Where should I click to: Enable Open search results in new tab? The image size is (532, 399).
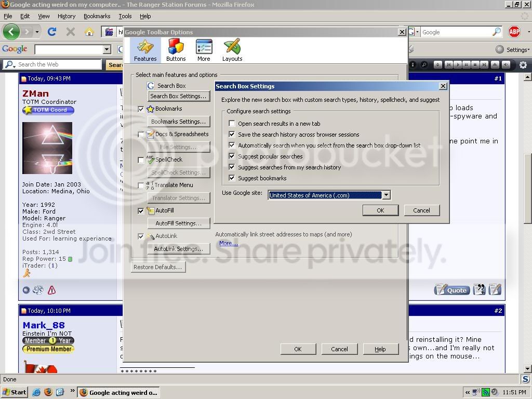(232, 124)
